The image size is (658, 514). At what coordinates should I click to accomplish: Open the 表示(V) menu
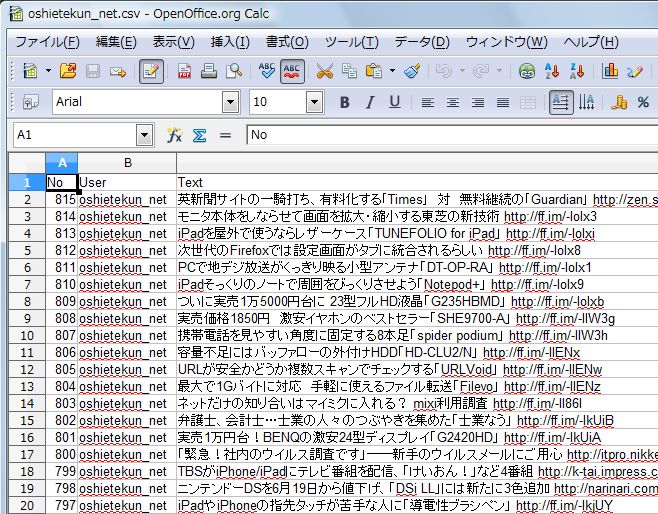tap(173, 42)
